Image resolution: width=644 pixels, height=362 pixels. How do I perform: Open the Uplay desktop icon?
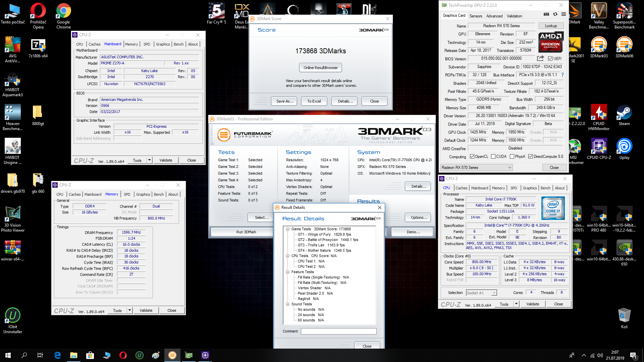pos(624,149)
